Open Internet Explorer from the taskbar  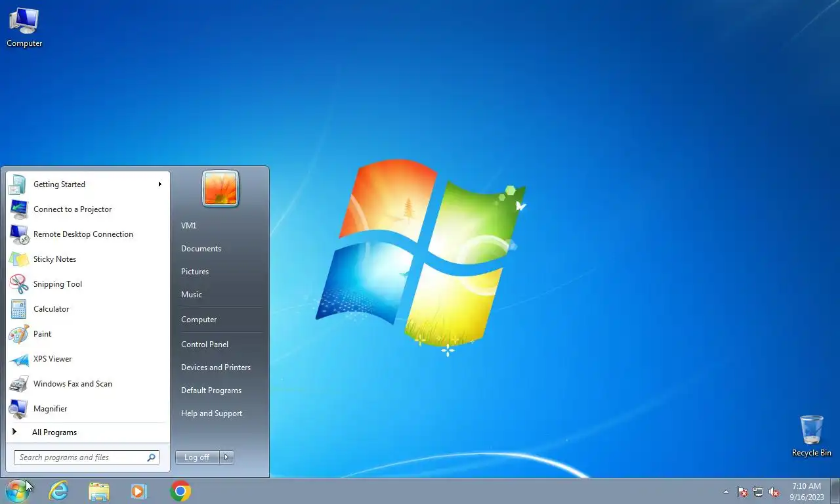[58, 491]
